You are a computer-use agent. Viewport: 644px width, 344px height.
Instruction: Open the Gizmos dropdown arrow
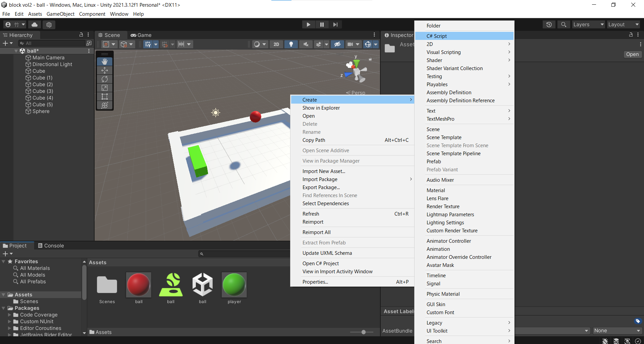coord(376,44)
